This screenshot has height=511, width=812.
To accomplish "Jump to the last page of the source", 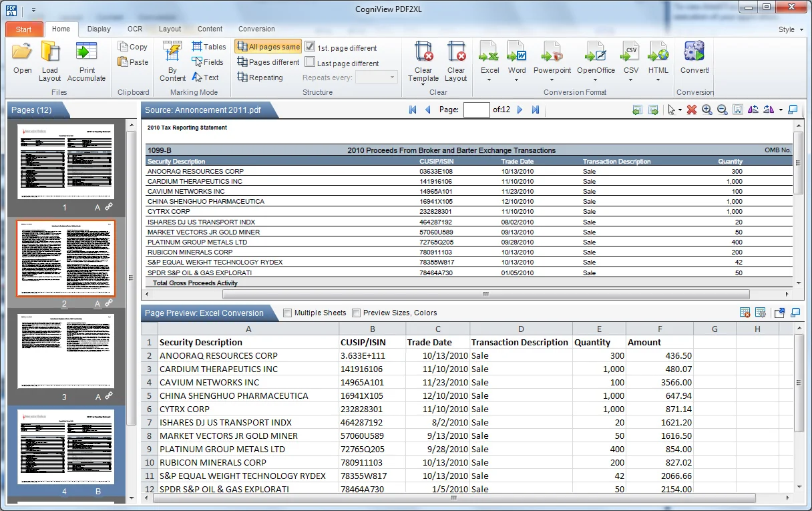I will click(536, 110).
